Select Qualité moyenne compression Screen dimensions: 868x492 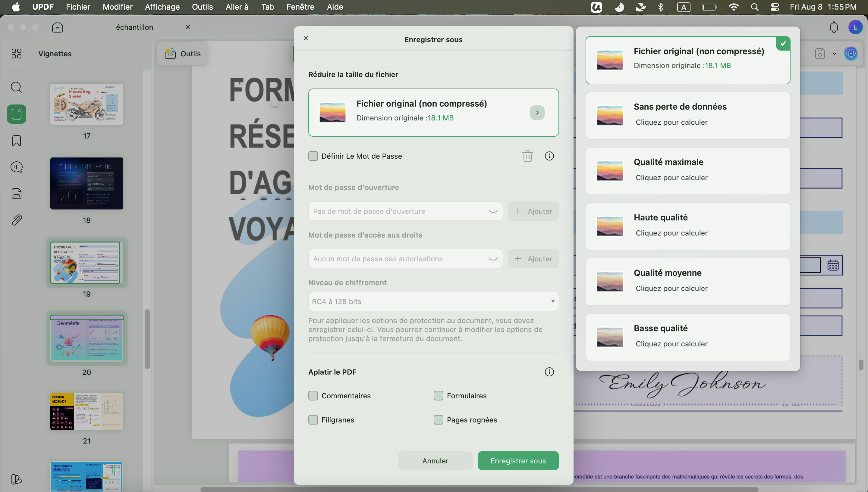point(688,282)
